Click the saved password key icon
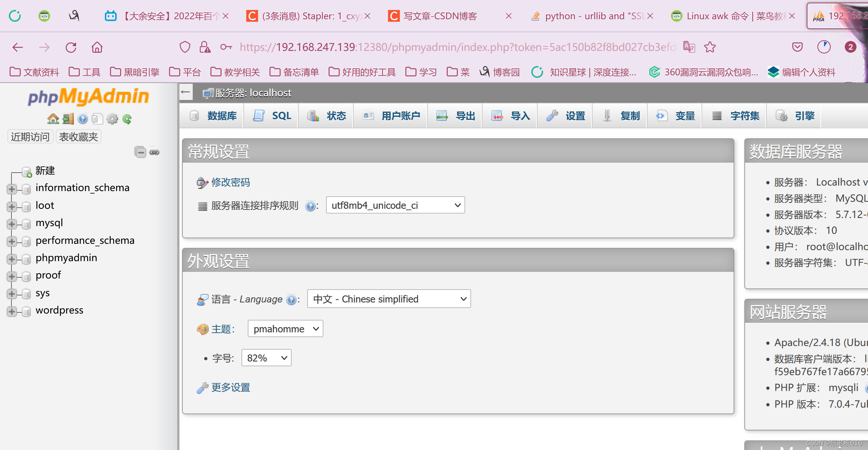 coord(226,47)
